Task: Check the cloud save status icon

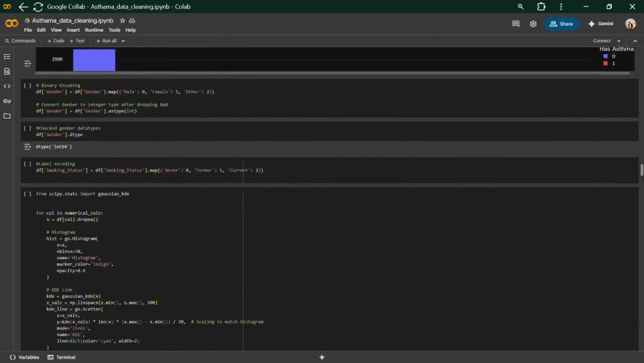Action: [132, 21]
